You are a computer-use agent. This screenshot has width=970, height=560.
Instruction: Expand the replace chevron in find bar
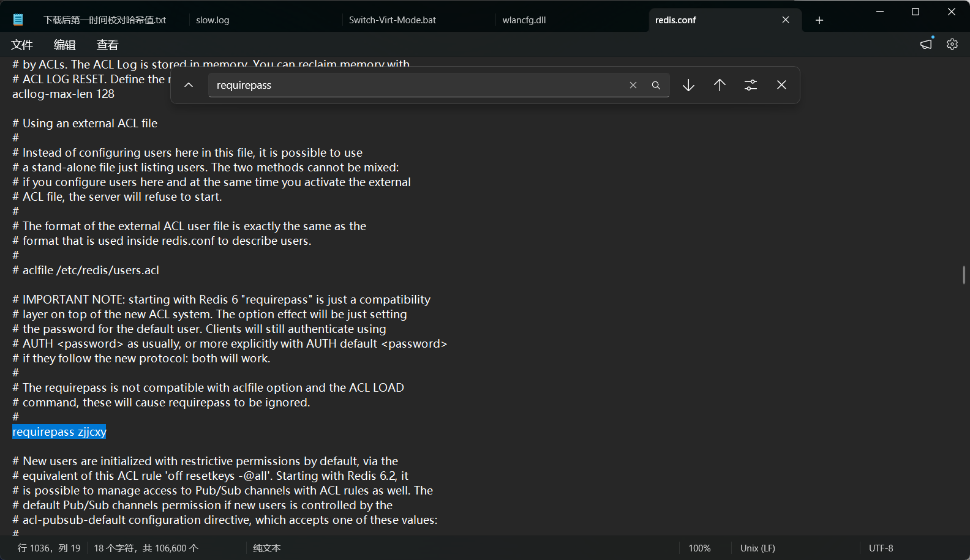click(189, 85)
